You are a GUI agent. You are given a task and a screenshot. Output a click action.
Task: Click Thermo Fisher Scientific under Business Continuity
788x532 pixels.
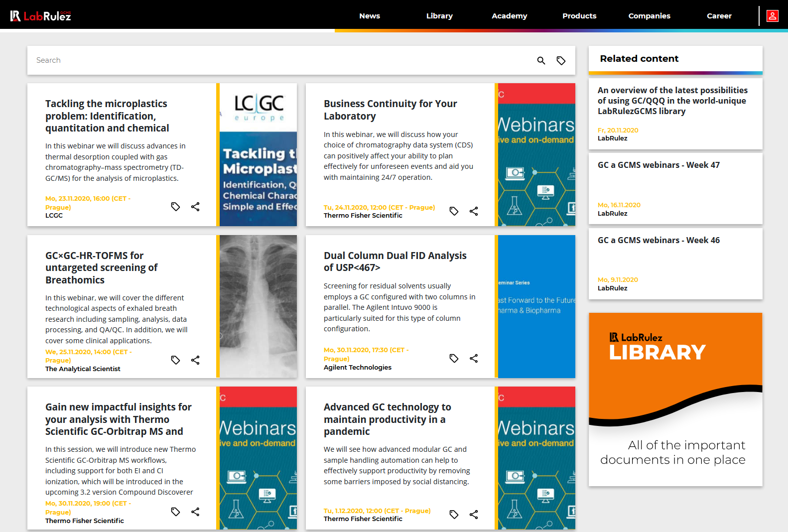pyautogui.click(x=363, y=216)
